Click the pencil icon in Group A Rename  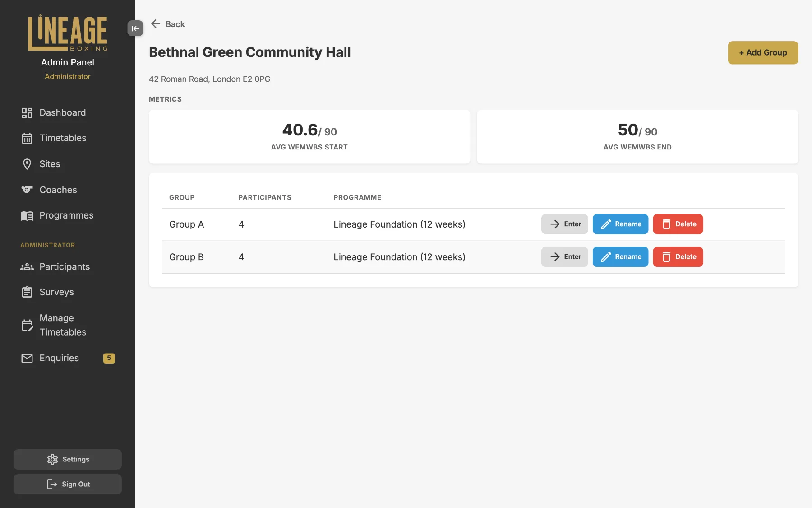606,224
